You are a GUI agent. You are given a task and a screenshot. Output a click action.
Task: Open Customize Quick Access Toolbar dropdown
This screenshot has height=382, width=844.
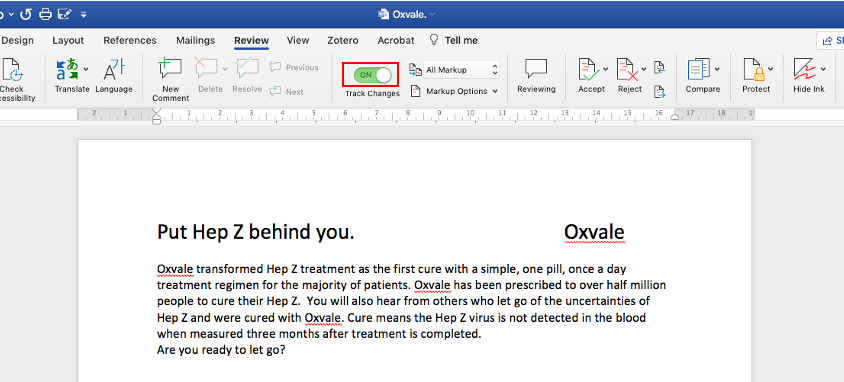83,15
